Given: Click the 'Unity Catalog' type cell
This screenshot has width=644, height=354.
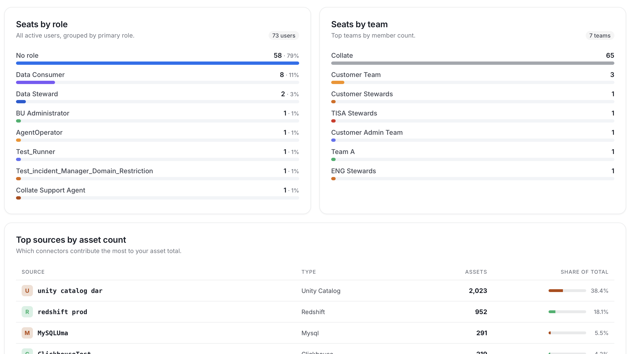Looking at the screenshot, I should (321, 291).
